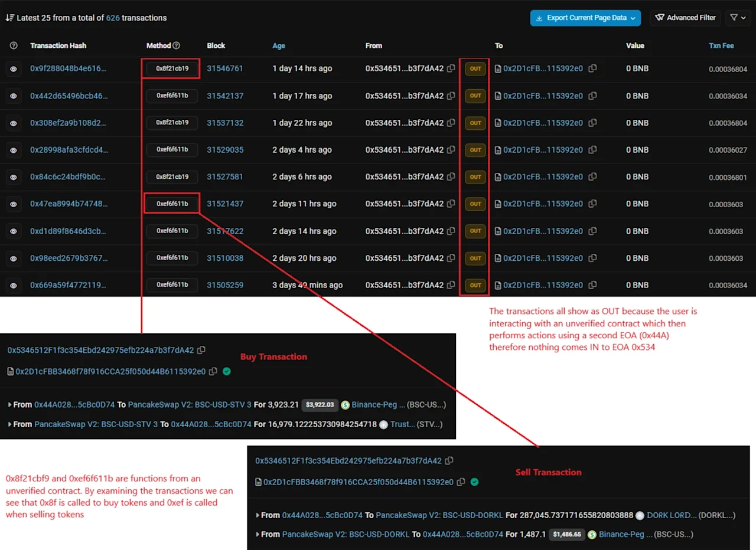Preview transaction 0x669a59f4772119 with eye icon
Viewport: 756px width, 550px height.
coord(14,286)
